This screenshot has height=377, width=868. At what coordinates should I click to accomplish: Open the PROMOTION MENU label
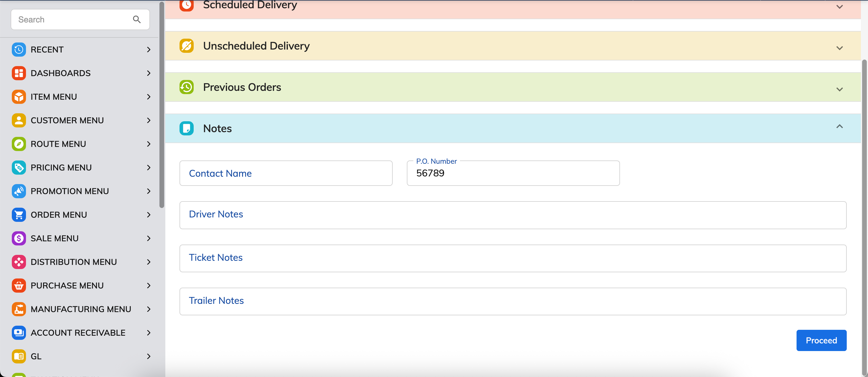70,191
